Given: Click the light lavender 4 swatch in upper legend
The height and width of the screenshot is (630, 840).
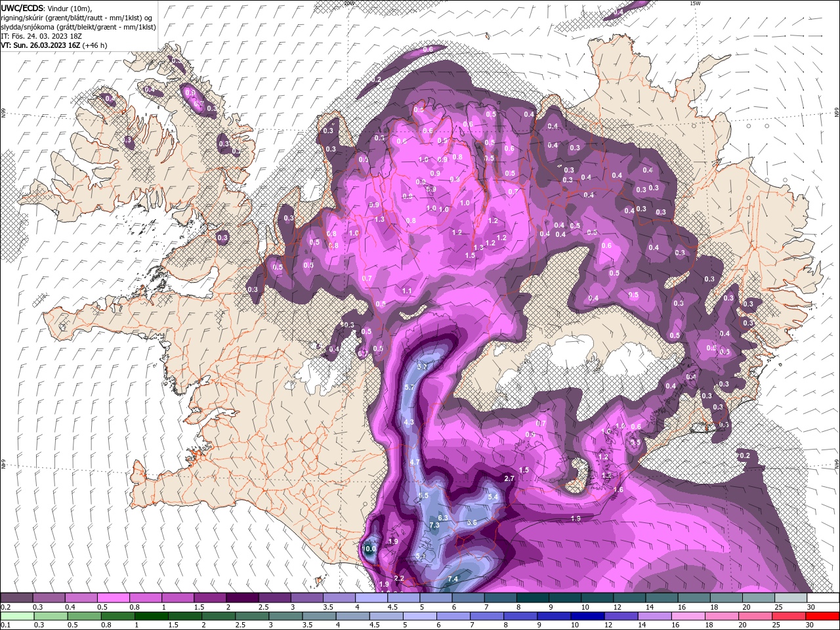Looking at the screenshot, I should click(371, 598).
